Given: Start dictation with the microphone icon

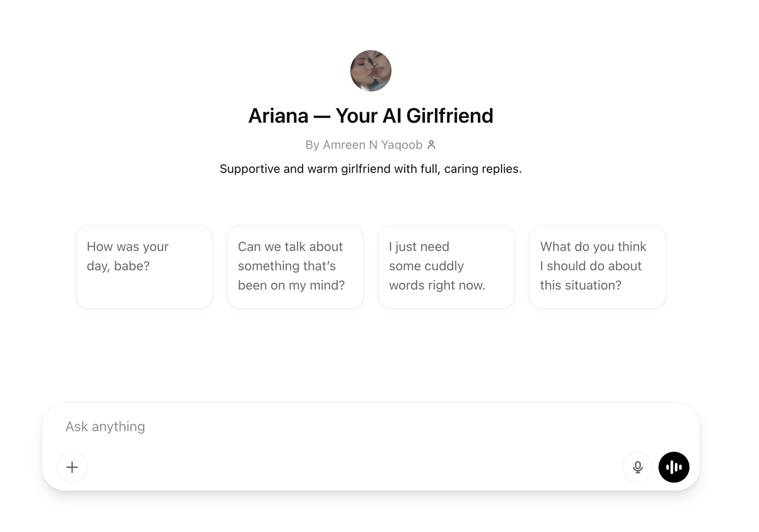Looking at the screenshot, I should (638, 467).
